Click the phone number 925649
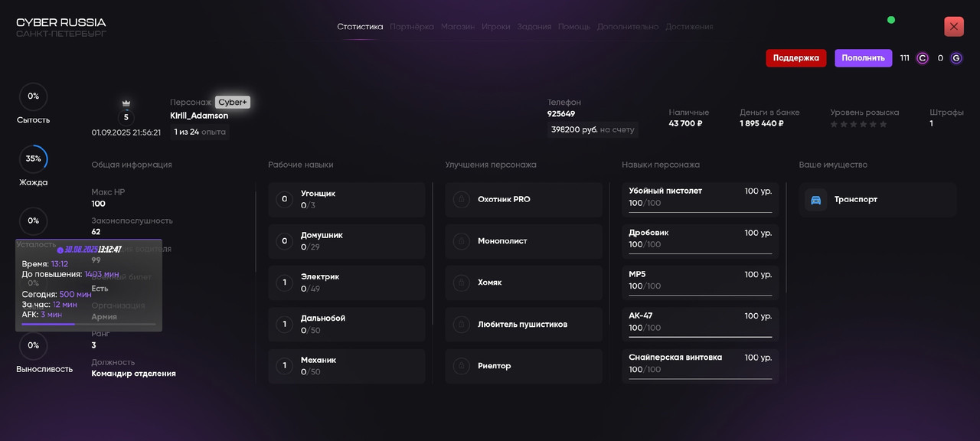This screenshot has width=980, height=441. [x=561, y=114]
